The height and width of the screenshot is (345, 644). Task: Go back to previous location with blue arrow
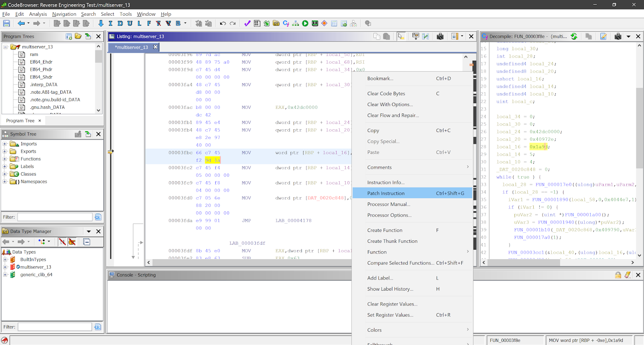click(x=21, y=23)
